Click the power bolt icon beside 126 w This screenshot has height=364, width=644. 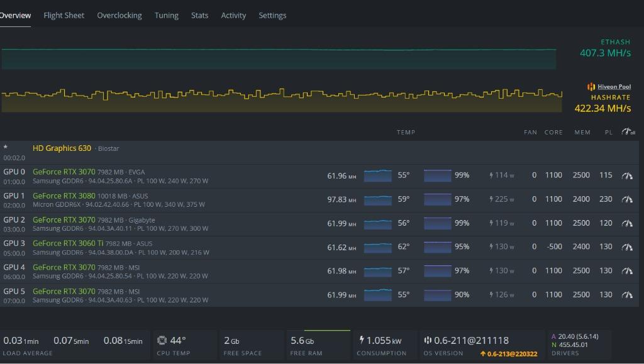491,295
